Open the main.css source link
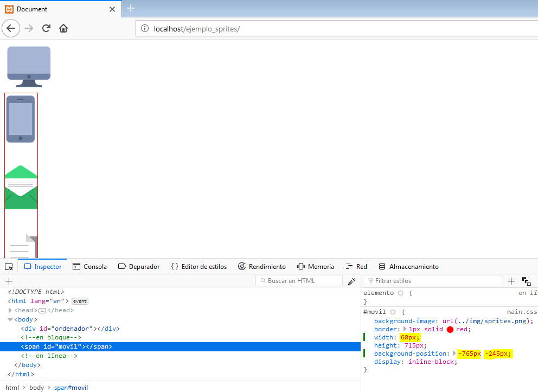Image resolution: width=538 pixels, height=392 pixels. pyautogui.click(x=522, y=312)
